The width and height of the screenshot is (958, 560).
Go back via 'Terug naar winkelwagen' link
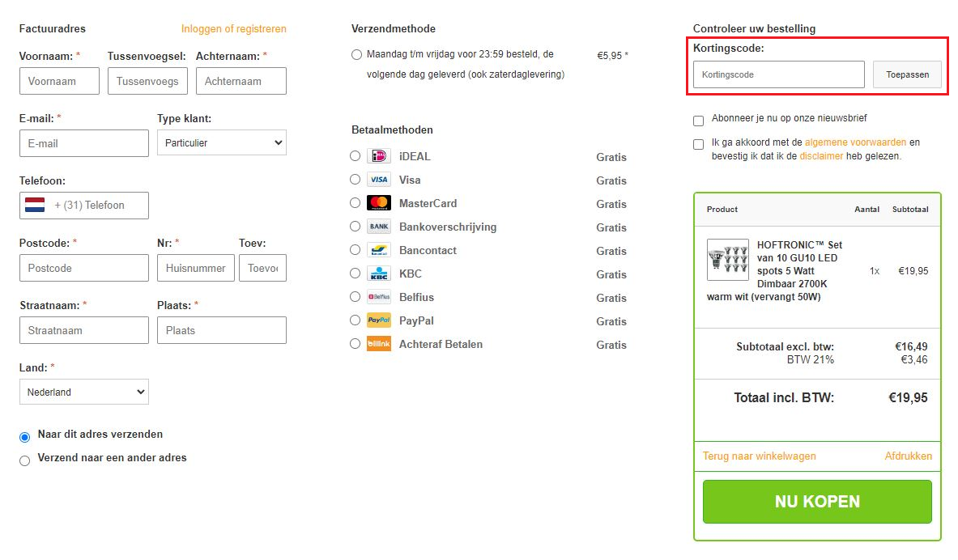click(759, 456)
